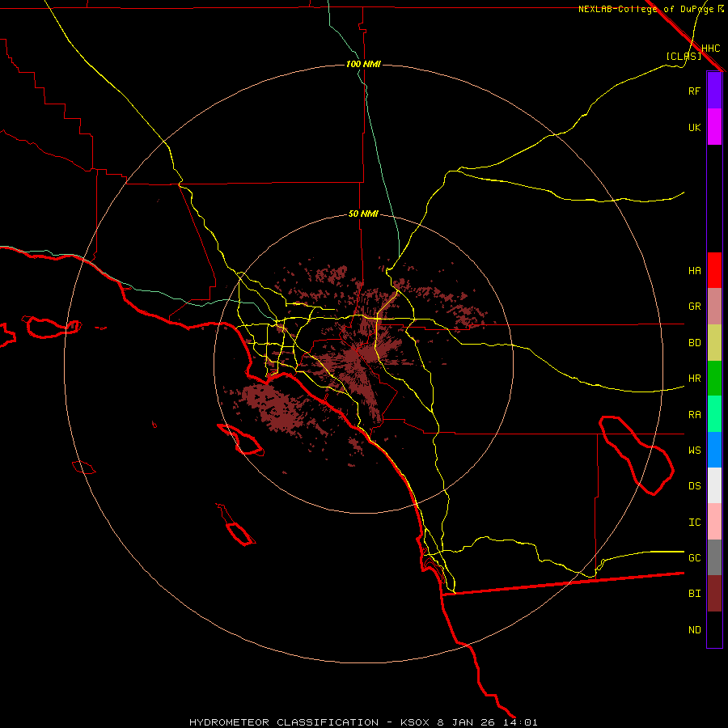728x728 pixels.
Task: Click the '100 NMI' range ring label
Action: click(363, 64)
